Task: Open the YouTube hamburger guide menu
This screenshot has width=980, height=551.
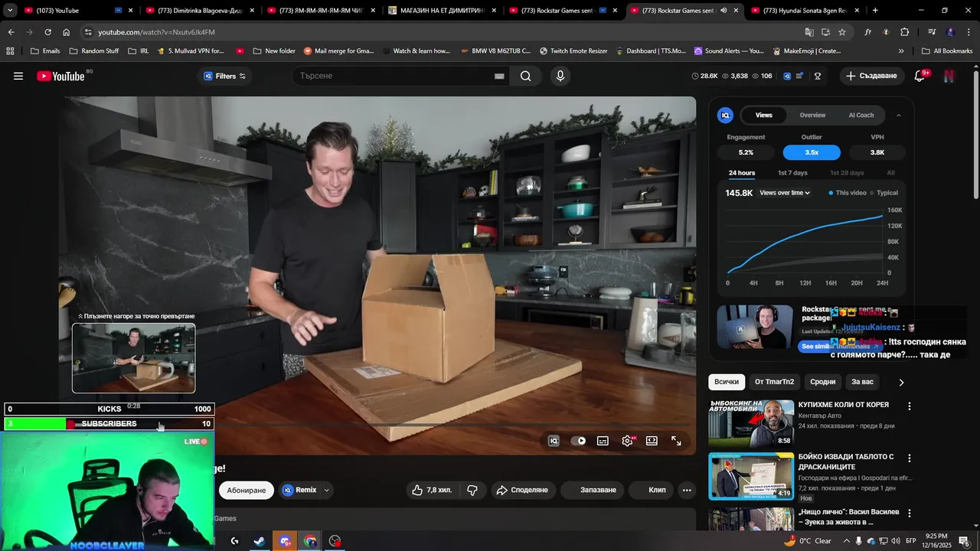Action: coord(18,76)
